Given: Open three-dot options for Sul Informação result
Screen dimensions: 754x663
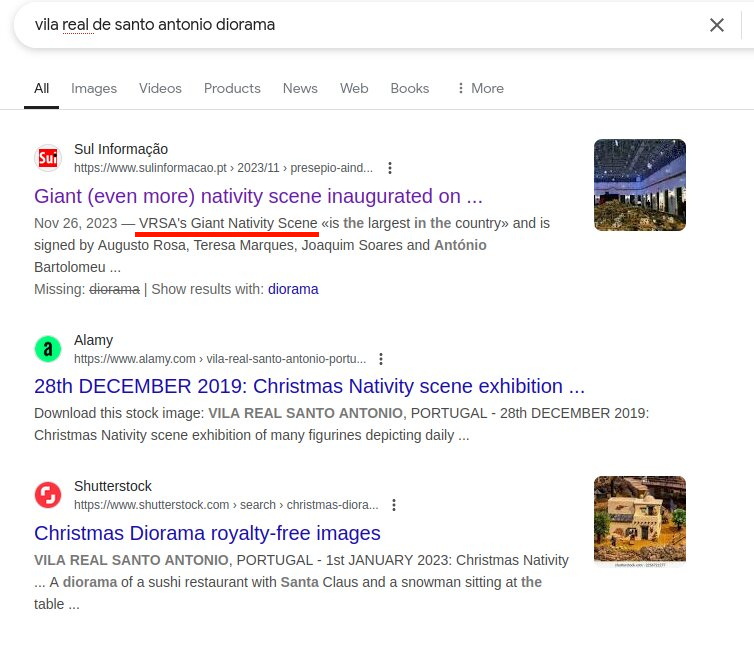Looking at the screenshot, I should (x=390, y=168).
